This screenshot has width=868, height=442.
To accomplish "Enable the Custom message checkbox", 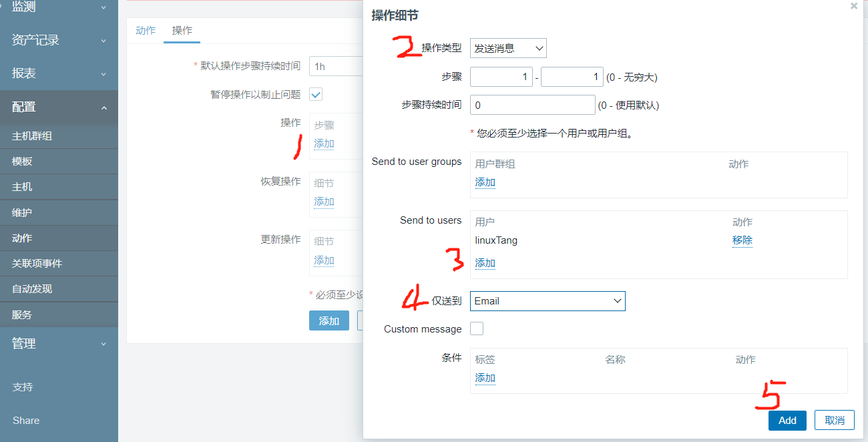I will (x=477, y=328).
